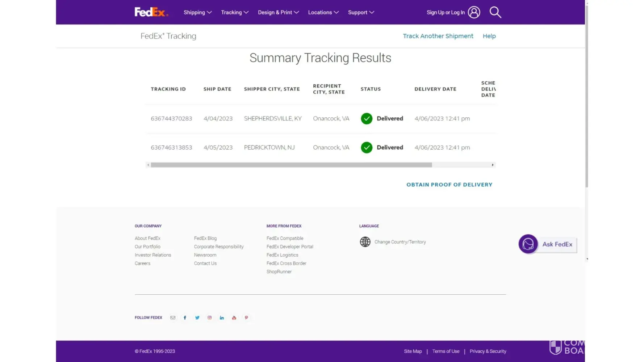Click the green check on tracking 636744370283
The height and width of the screenshot is (362, 644).
367,119
